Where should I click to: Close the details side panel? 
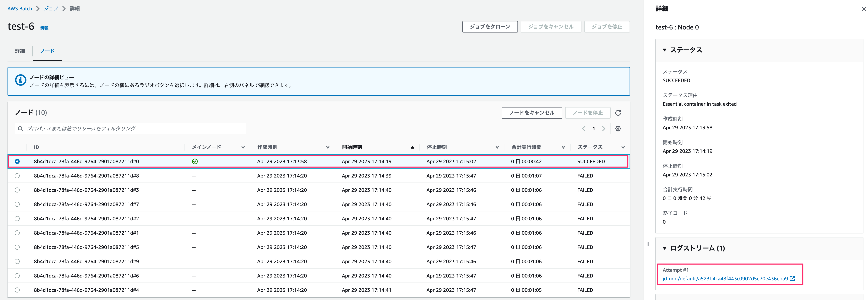click(x=864, y=9)
